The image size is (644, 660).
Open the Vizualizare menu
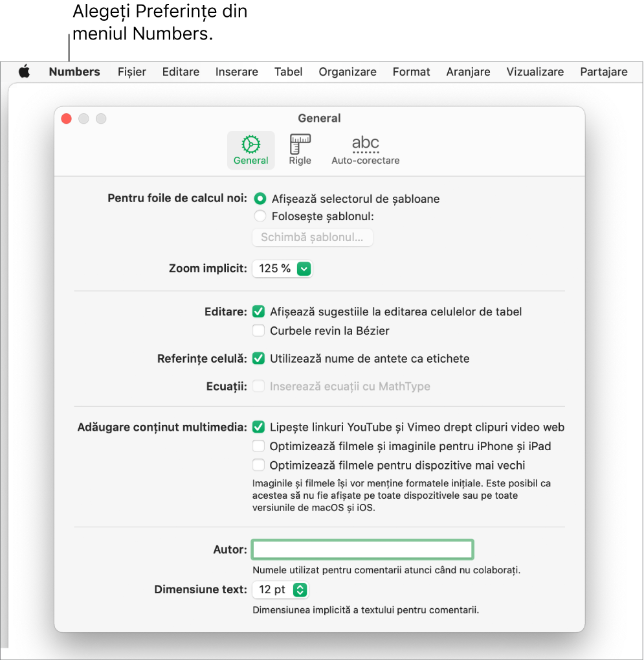[x=535, y=72]
